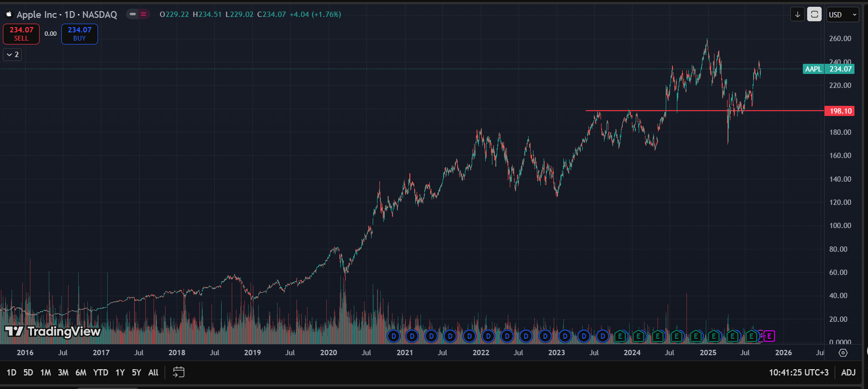
Task: Open the USD currency dropdown
Action: pos(842,14)
